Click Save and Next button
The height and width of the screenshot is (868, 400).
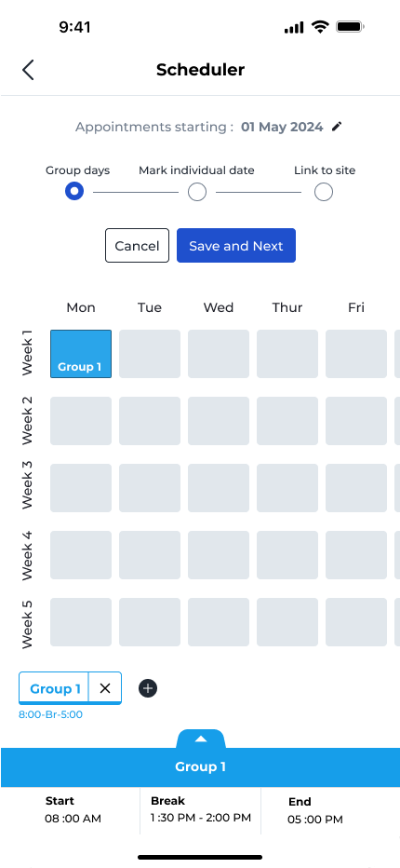pyautogui.click(x=236, y=245)
